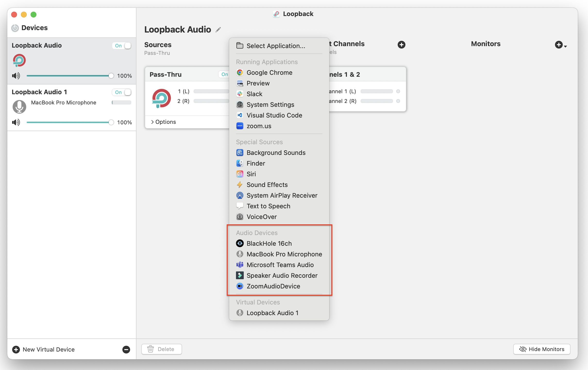
Task: Select ZoomAudioDevice from Audio Devices list
Action: pyautogui.click(x=273, y=286)
